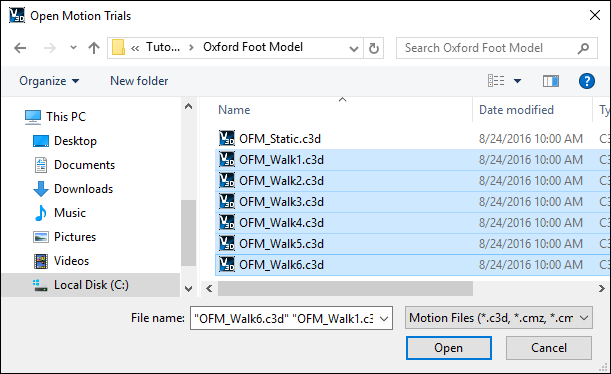Go up one folder level
611x374 pixels.
[x=94, y=48]
